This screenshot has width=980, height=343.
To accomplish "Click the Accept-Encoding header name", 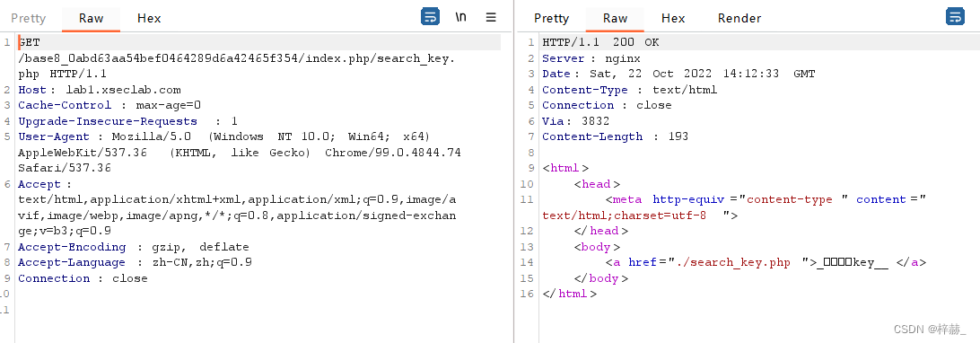I will tap(72, 247).
